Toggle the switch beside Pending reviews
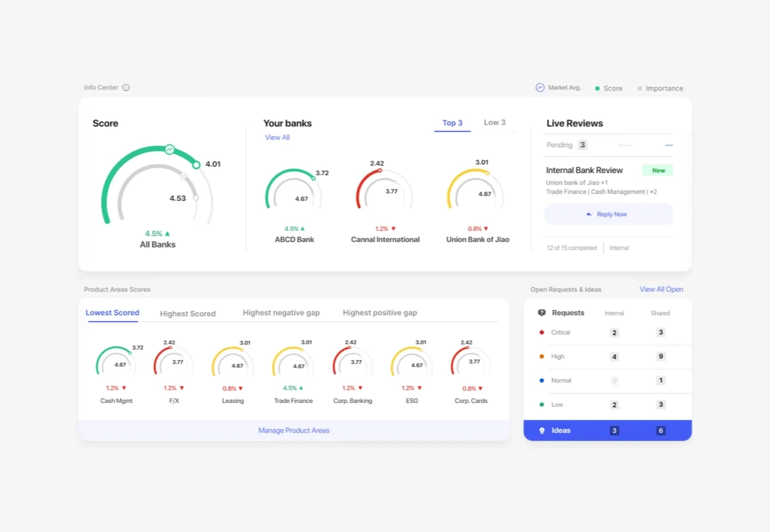Screen dimensions: 770x532 coord(669,145)
